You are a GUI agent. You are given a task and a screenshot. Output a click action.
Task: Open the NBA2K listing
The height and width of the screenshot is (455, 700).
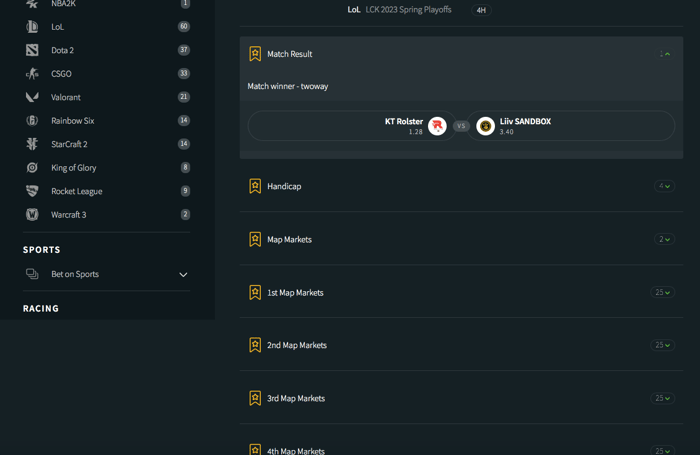click(63, 4)
